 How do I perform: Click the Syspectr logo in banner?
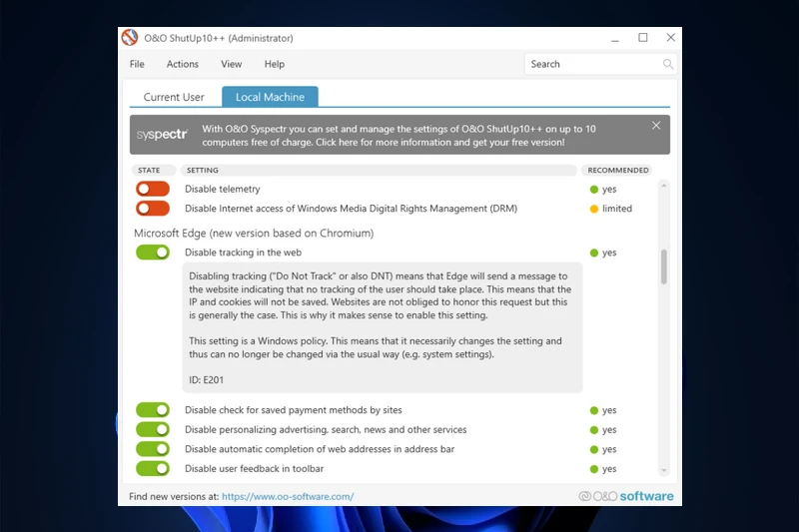(162, 134)
